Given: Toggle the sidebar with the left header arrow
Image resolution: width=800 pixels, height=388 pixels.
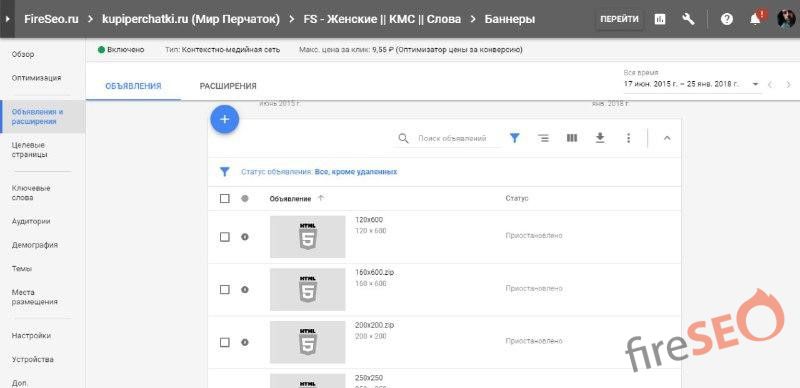Looking at the screenshot, I should click(x=7, y=19).
